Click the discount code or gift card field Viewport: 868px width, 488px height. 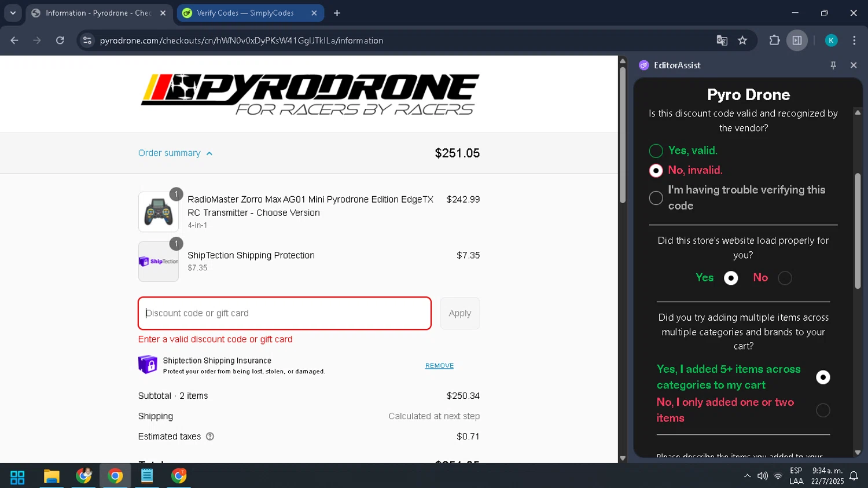285,313
